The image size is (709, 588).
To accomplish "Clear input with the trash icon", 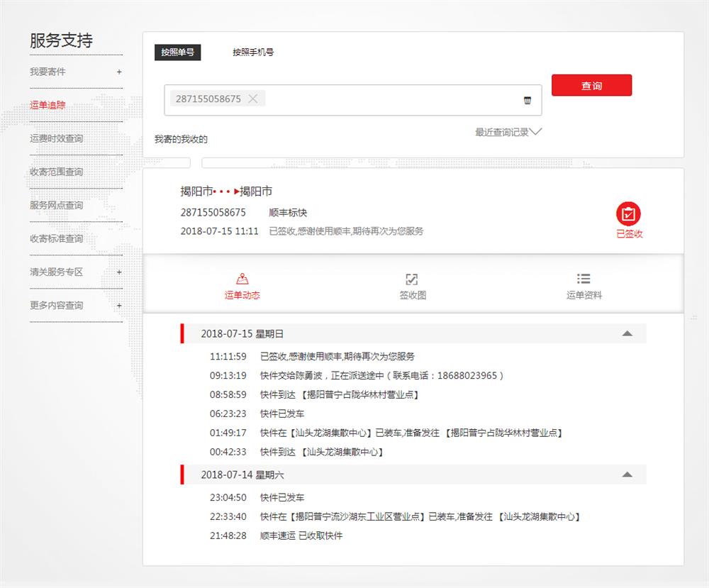I will (x=527, y=100).
